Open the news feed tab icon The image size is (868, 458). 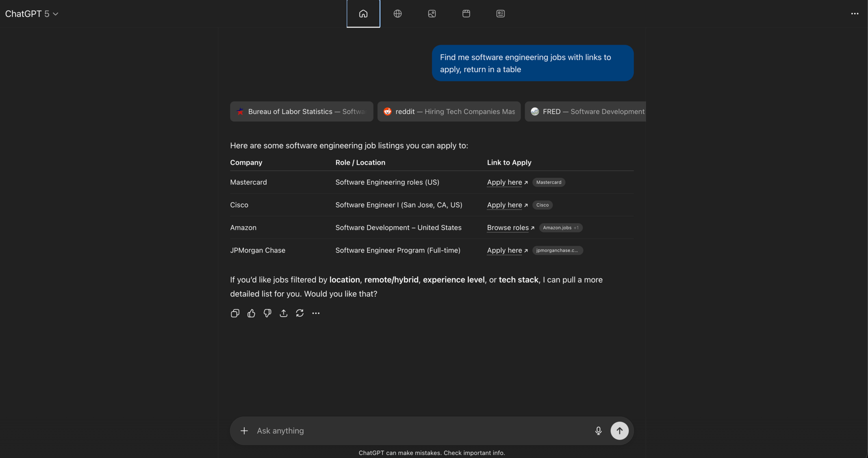(x=500, y=14)
